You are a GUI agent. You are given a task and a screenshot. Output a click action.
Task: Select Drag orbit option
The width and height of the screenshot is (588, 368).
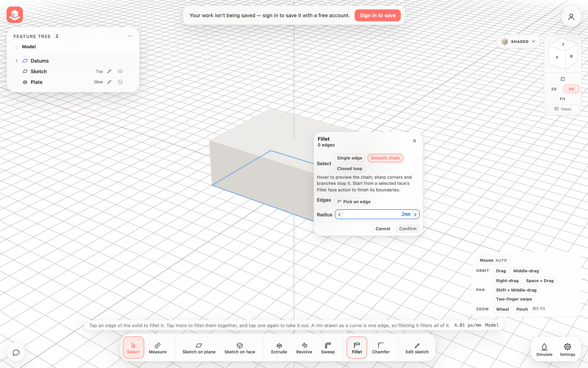click(501, 271)
